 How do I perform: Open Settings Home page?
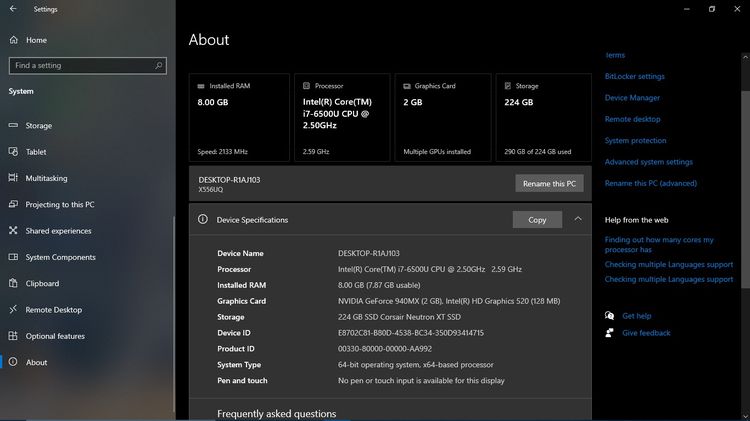click(x=36, y=40)
